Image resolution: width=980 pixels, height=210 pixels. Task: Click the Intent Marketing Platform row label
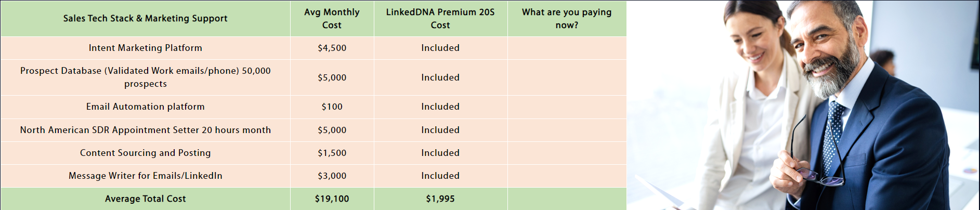[x=145, y=48]
